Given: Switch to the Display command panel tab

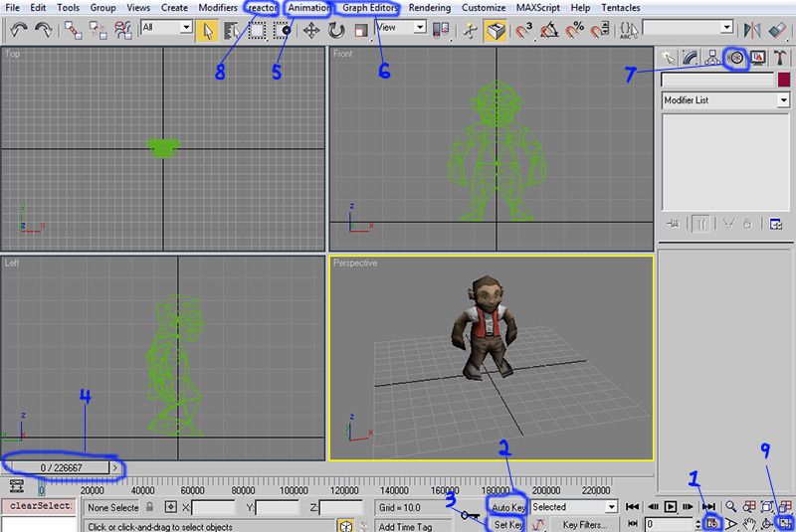Looking at the screenshot, I should pos(758,59).
